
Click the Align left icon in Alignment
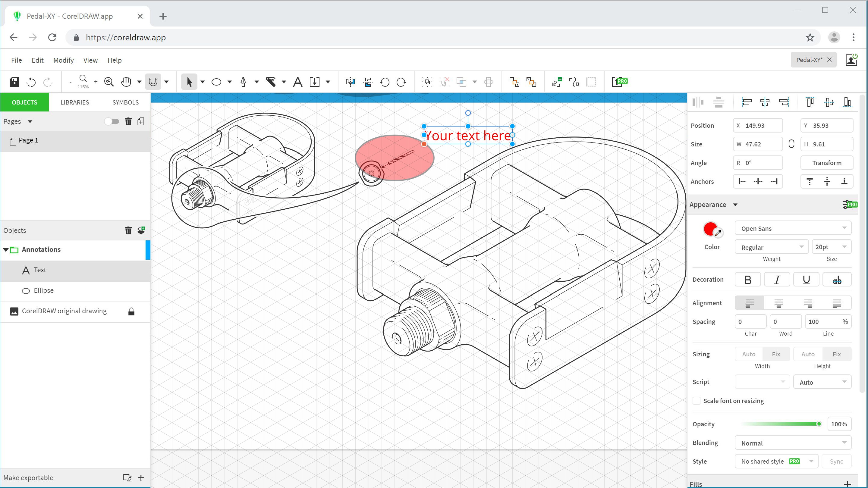750,303
